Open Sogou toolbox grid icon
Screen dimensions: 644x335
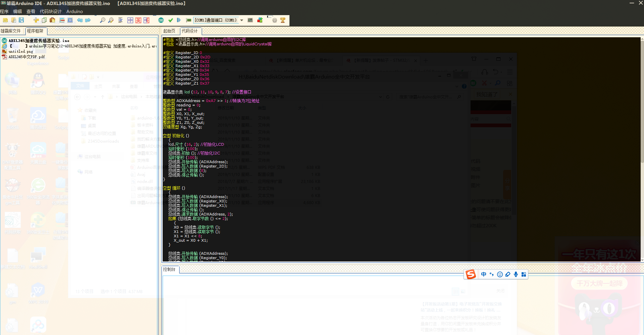click(x=524, y=274)
